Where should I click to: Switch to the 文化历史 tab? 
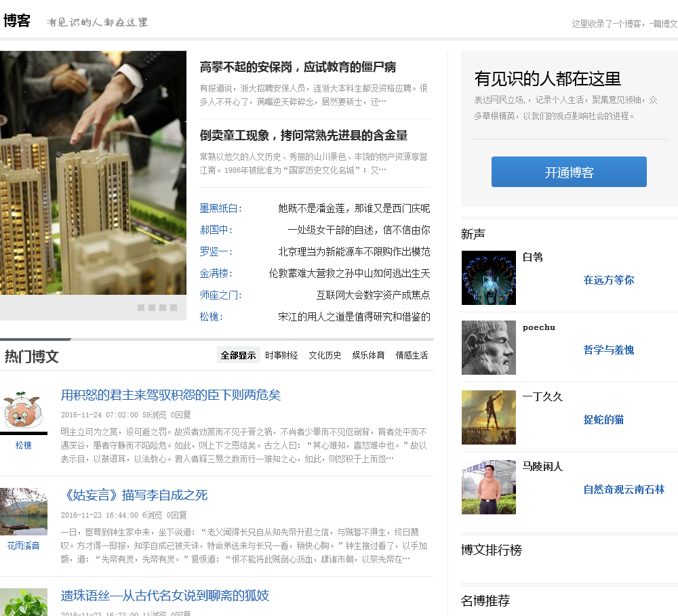(x=325, y=355)
